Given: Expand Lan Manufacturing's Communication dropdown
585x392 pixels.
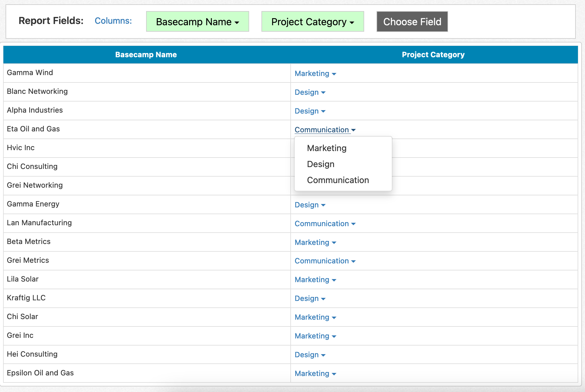Looking at the screenshot, I should click(x=325, y=224).
